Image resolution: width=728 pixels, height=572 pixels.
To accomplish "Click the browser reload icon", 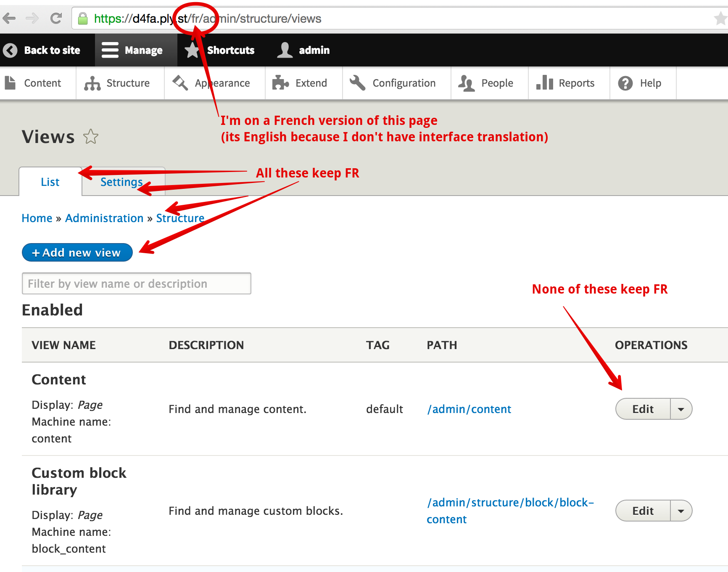I will click(56, 19).
